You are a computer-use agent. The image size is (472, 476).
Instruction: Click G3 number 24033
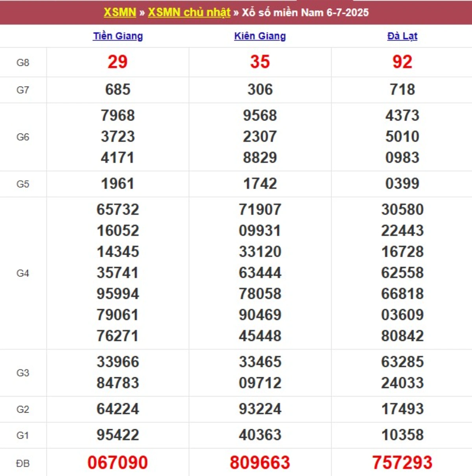point(402,383)
